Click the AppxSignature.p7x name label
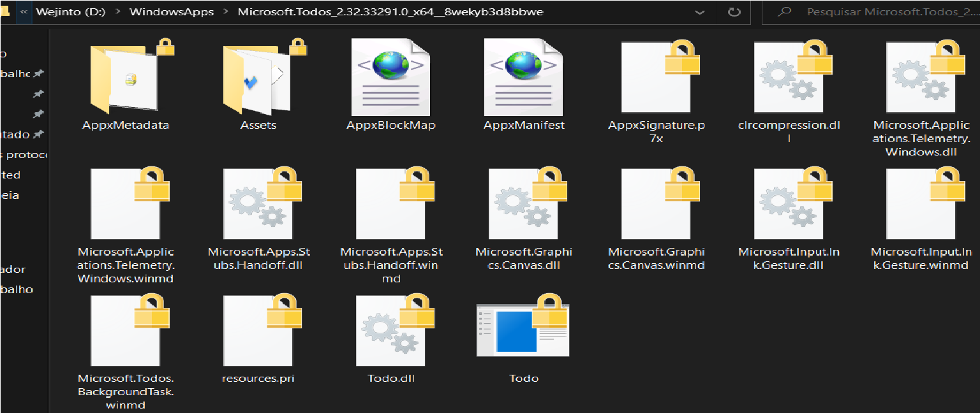Image resolution: width=980 pixels, height=413 pixels. click(657, 131)
